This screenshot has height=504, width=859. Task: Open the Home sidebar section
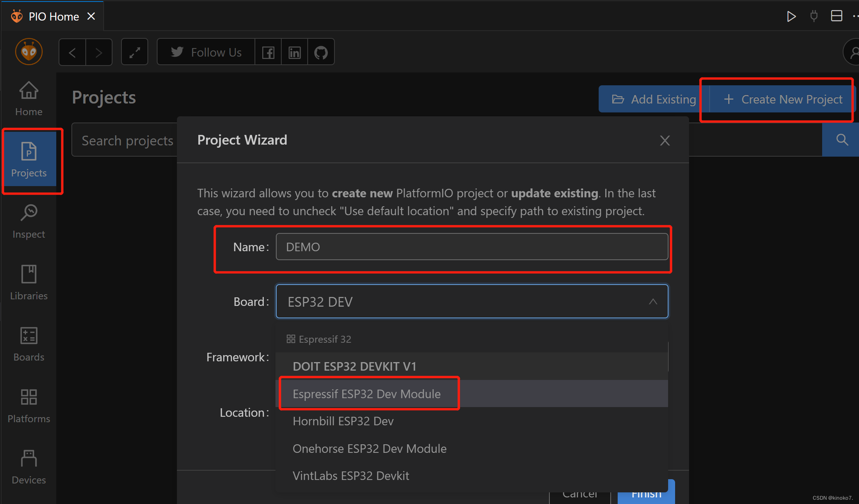(29, 98)
